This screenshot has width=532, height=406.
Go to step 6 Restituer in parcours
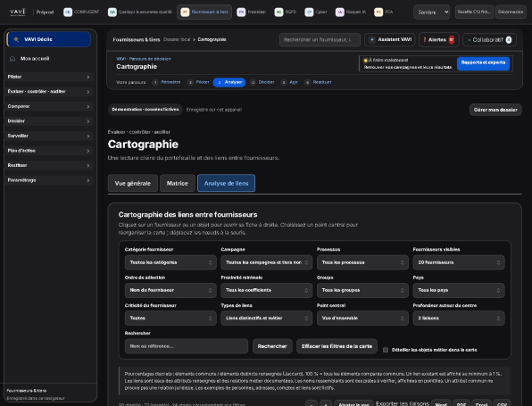click(x=318, y=82)
